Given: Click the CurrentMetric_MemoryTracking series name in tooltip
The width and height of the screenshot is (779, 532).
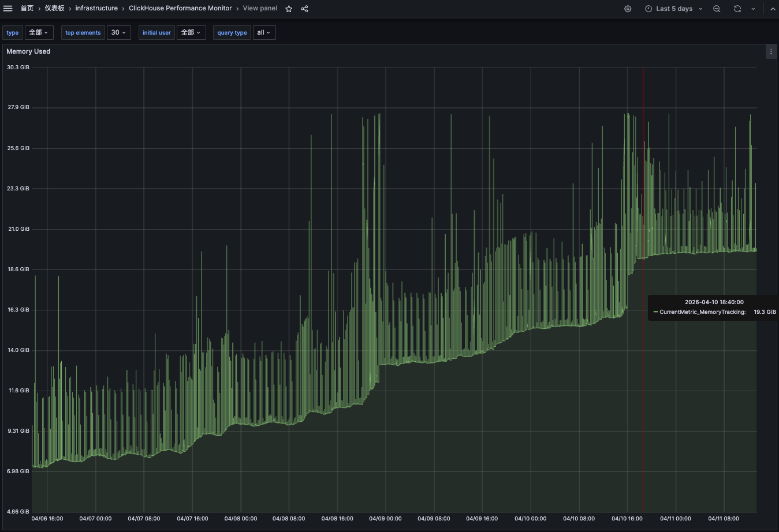Looking at the screenshot, I should 702,312.
